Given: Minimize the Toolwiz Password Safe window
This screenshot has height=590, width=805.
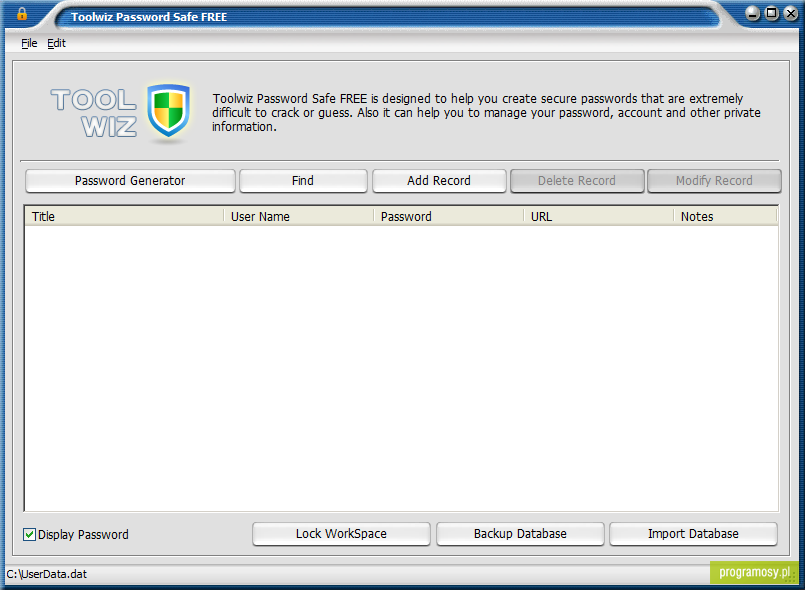Looking at the screenshot, I should 753,14.
